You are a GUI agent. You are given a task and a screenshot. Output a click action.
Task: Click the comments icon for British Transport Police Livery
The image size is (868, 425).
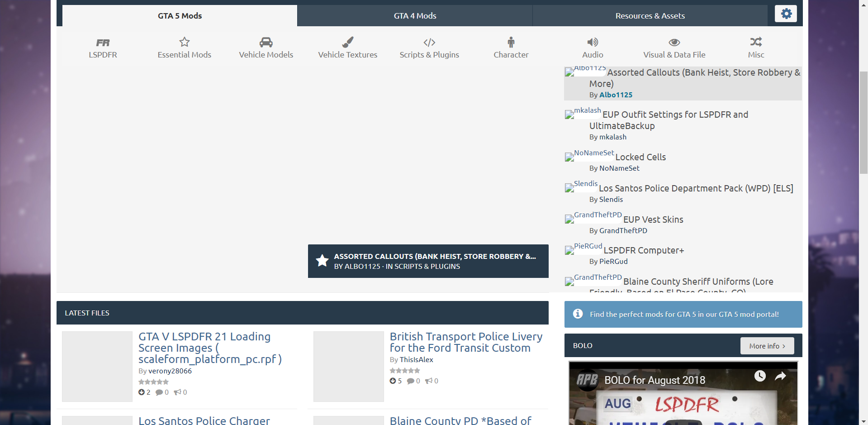(x=411, y=381)
